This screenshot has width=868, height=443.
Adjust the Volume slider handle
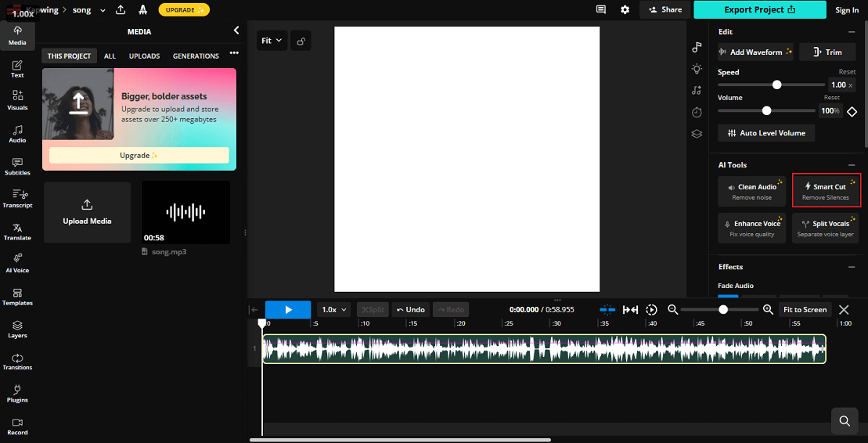(767, 110)
